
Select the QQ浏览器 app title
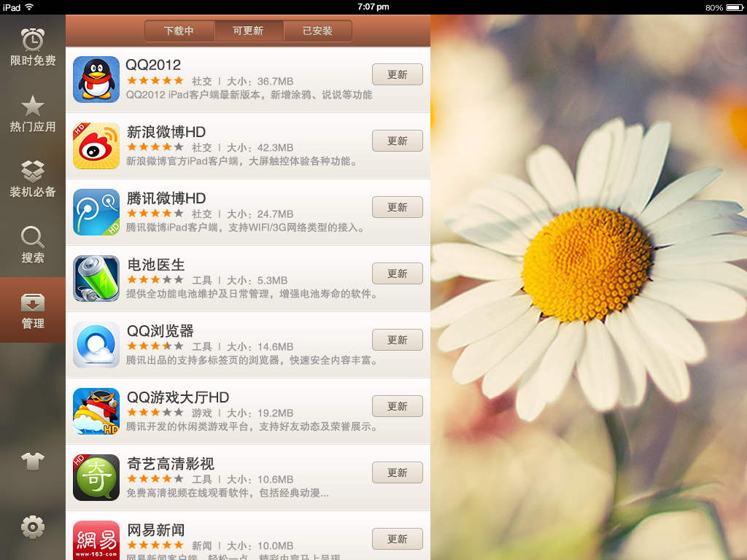(160, 331)
